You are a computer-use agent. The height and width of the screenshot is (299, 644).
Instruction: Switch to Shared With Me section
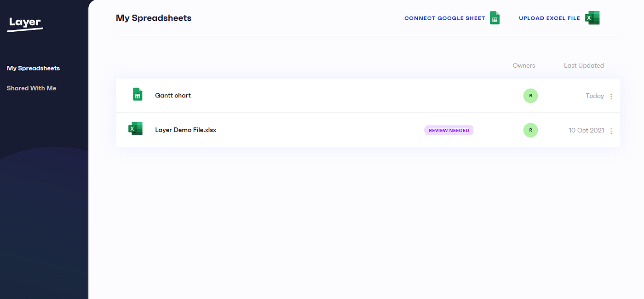coord(31,88)
